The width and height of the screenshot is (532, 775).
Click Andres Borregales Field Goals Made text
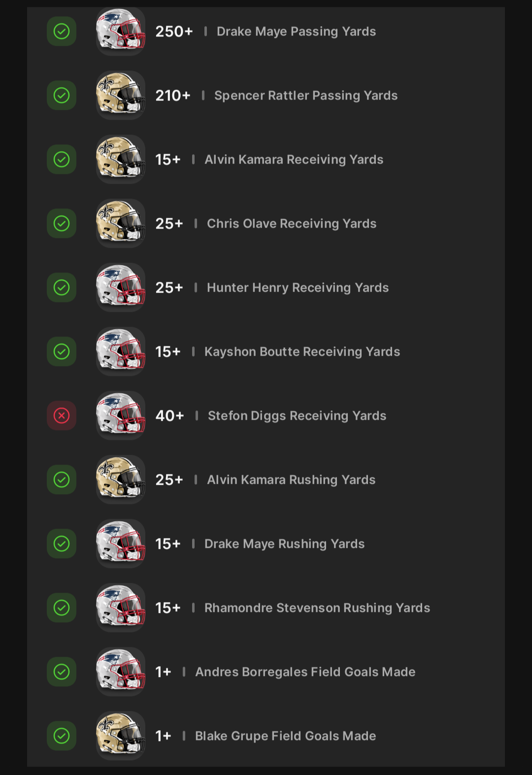tap(305, 672)
